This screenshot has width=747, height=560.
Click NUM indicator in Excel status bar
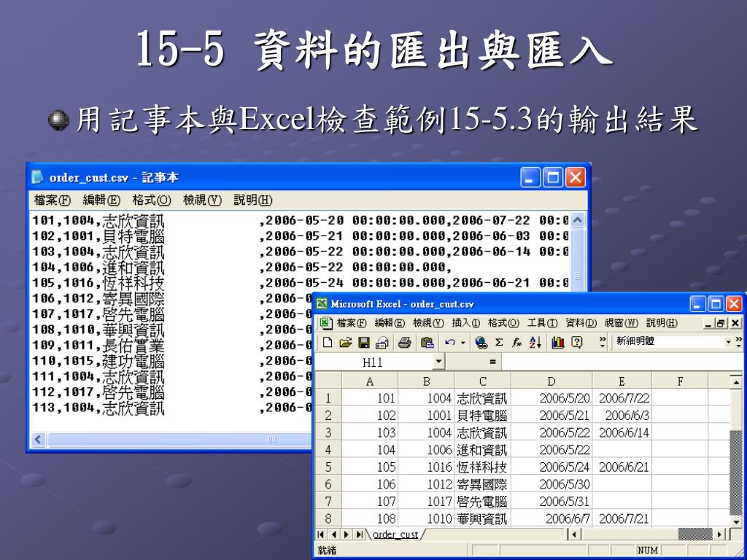648,551
